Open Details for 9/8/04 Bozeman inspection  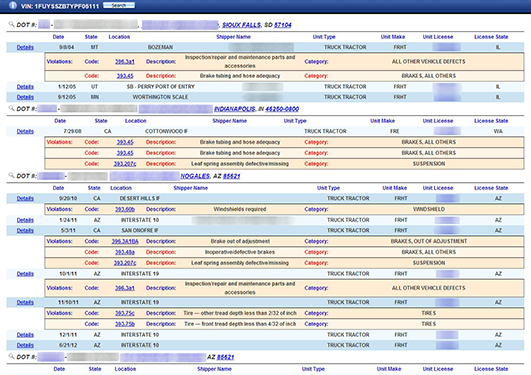click(x=25, y=47)
